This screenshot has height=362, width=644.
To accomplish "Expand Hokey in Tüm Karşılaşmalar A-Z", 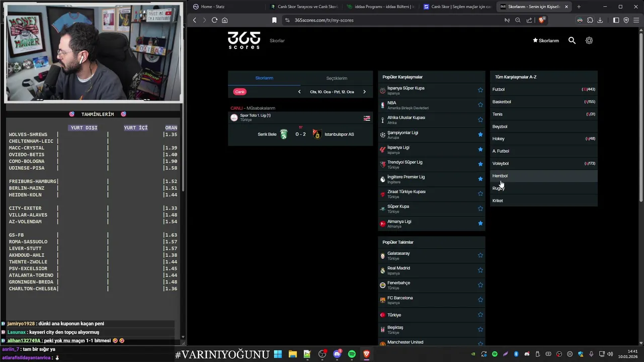I will tap(544, 139).
